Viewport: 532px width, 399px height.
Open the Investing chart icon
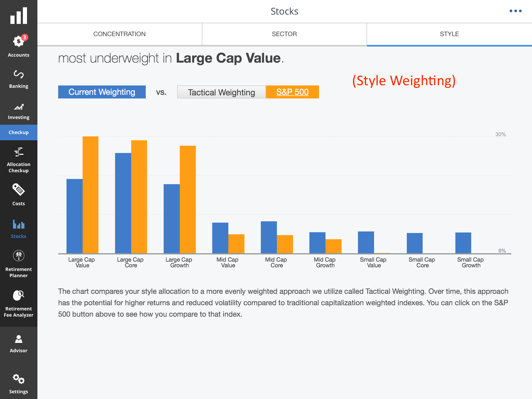click(19, 107)
